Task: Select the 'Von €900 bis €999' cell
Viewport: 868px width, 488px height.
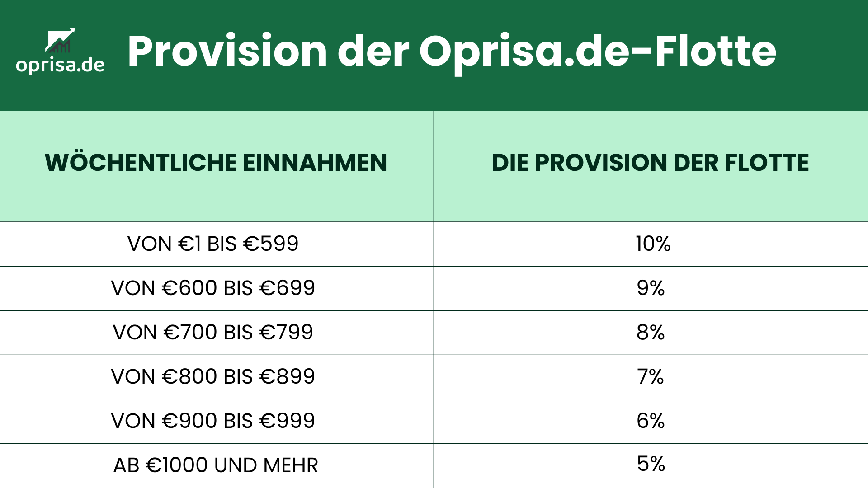Action: click(x=213, y=421)
